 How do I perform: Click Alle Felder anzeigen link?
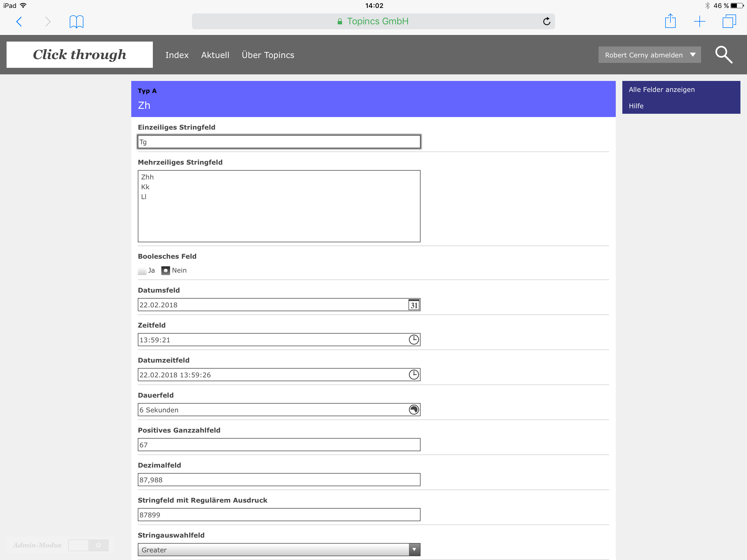click(x=661, y=89)
